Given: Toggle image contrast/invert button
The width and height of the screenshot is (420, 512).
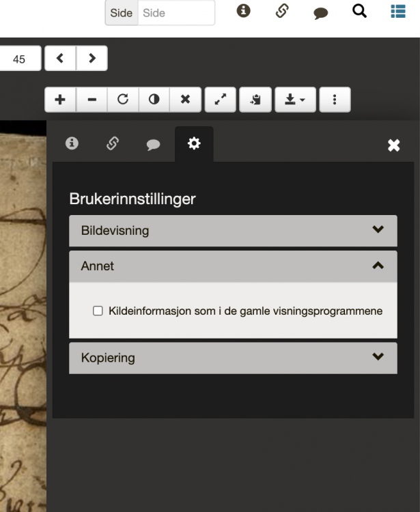Looking at the screenshot, I should (154, 100).
